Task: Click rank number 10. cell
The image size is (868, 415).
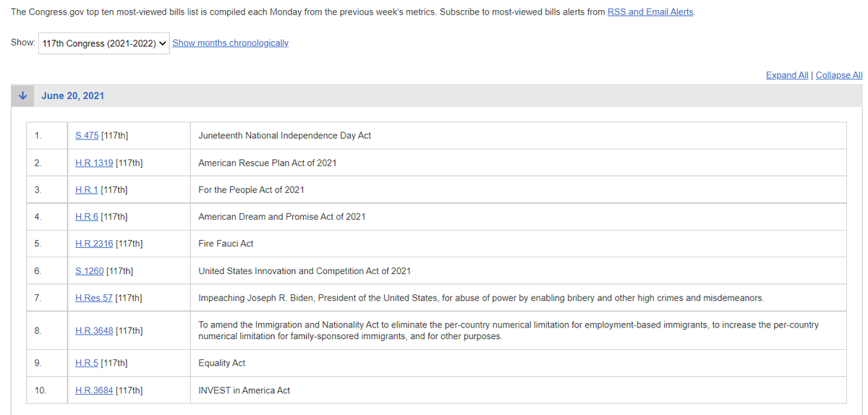Action: pos(46,390)
